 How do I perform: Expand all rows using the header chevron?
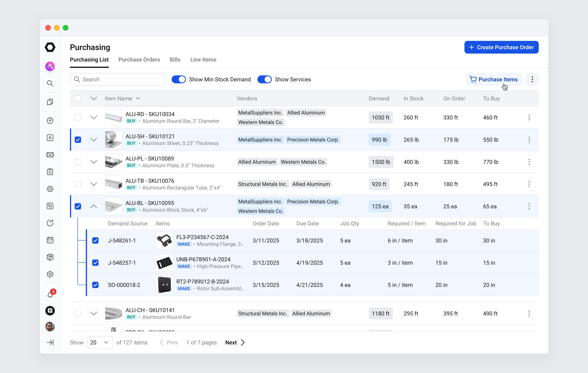tap(94, 98)
